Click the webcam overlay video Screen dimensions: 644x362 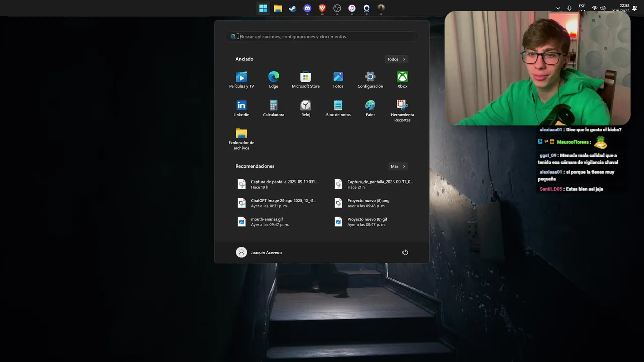point(537,67)
